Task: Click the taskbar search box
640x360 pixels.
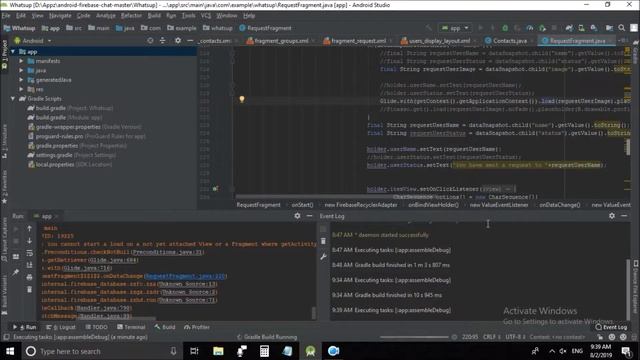Action: click(101, 351)
